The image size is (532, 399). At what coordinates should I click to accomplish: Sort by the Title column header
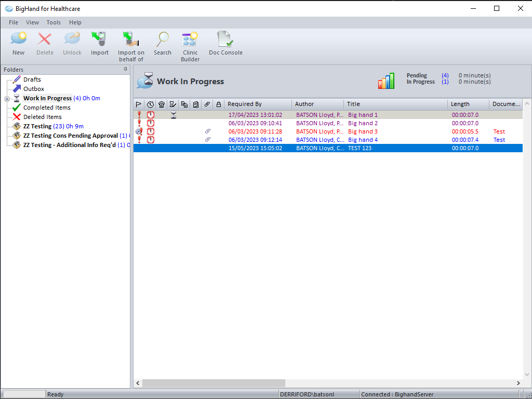[395, 104]
